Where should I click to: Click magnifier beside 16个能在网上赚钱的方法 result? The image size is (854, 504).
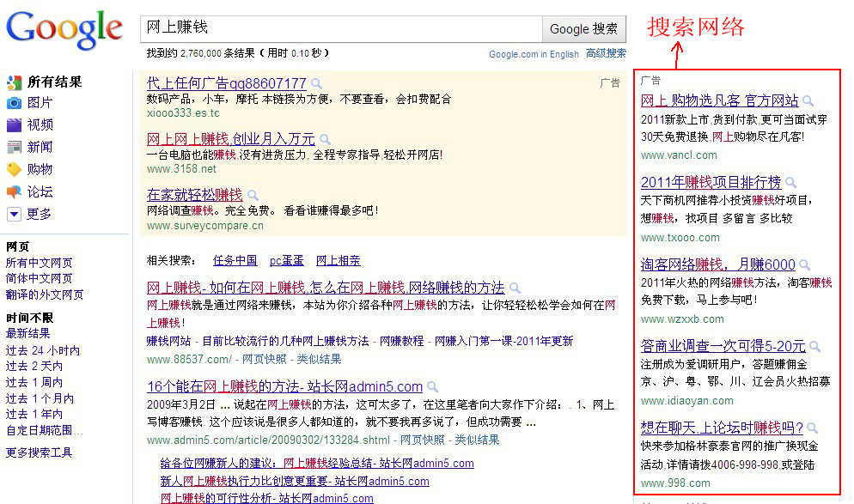coord(432,387)
